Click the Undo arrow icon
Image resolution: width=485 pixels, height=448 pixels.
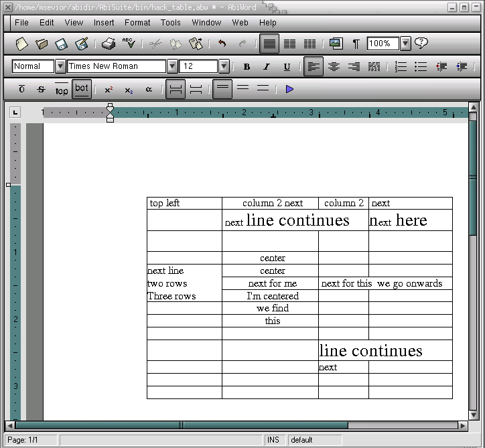(x=222, y=44)
